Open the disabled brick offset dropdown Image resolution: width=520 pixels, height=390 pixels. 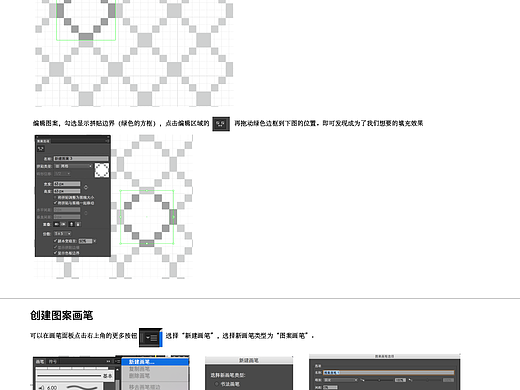(62, 174)
